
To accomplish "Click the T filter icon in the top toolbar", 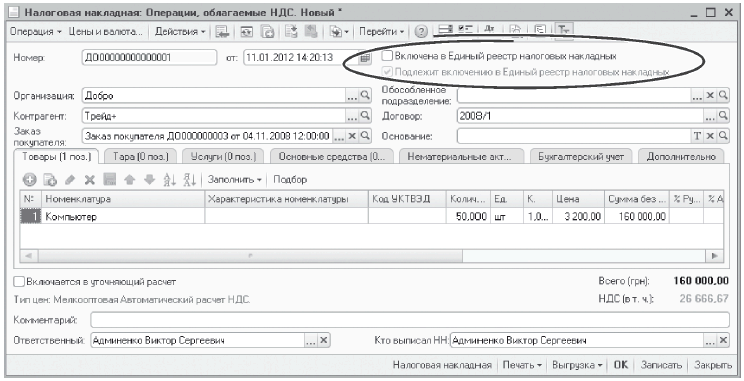I will pyautogui.click(x=563, y=30).
